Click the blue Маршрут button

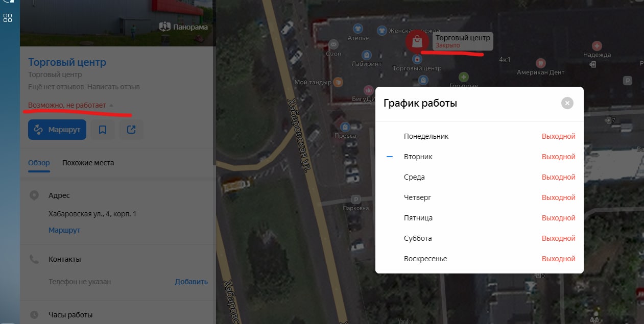tap(57, 130)
